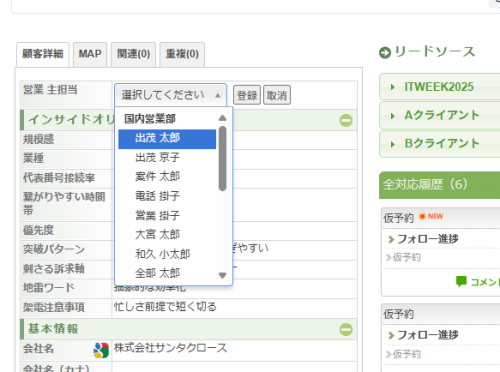Image resolution: width=500 pixels, height=372 pixels.
Task: Click the リードソース heading text
Action: 435,52
